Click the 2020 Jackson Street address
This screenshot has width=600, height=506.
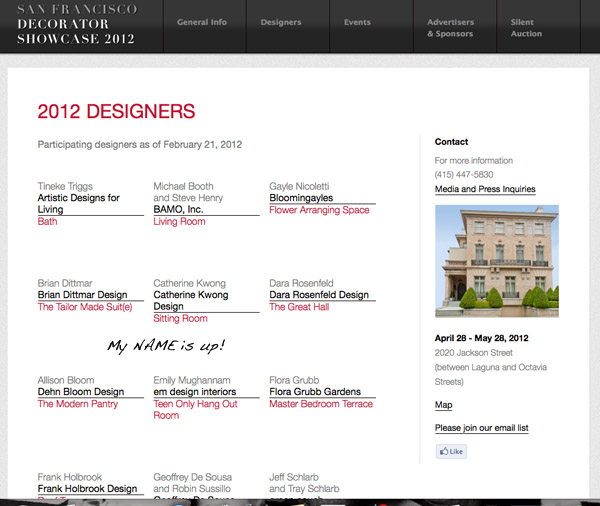(x=473, y=353)
